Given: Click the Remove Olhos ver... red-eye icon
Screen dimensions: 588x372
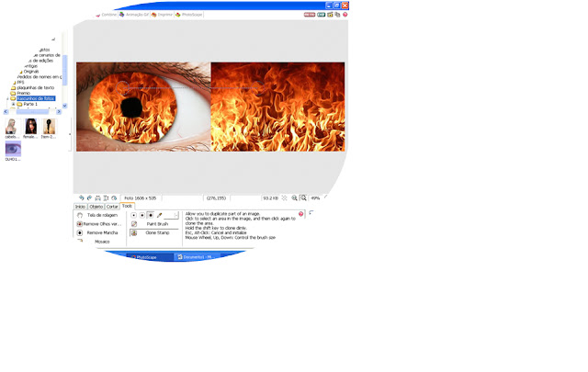Looking at the screenshot, I should pyautogui.click(x=80, y=224).
